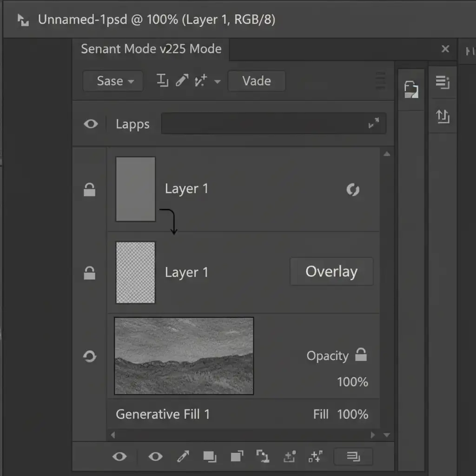Click the Vade button
Image resolution: width=476 pixels, height=476 pixels.
pos(257,81)
